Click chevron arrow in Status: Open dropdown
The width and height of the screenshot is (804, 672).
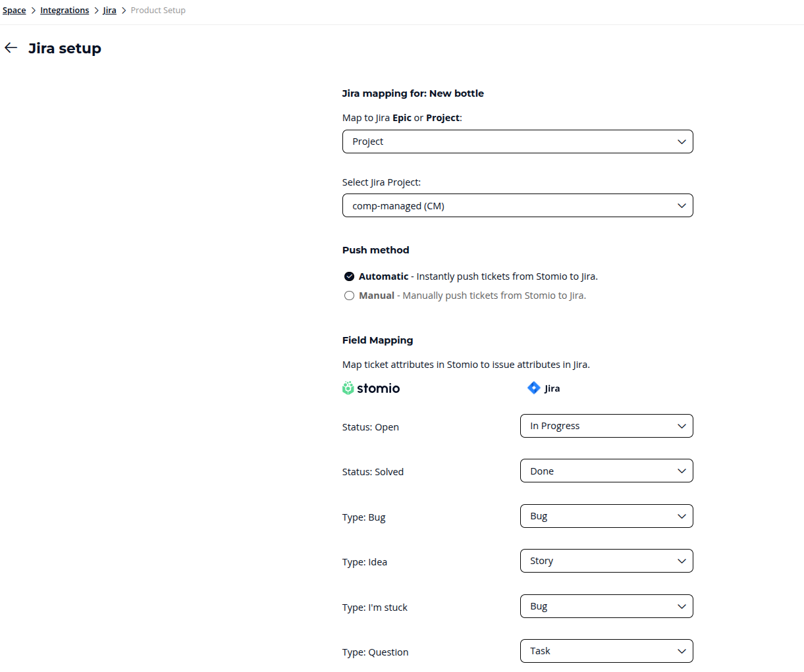click(x=682, y=426)
